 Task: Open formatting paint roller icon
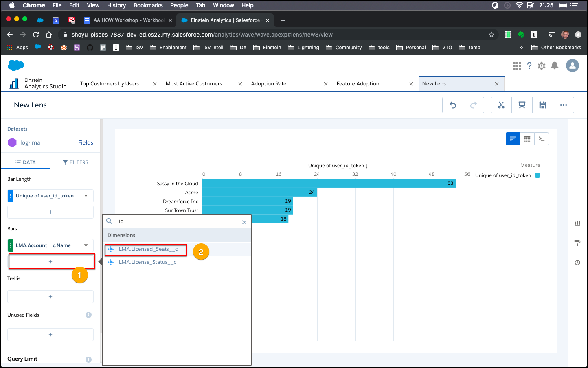(x=577, y=243)
